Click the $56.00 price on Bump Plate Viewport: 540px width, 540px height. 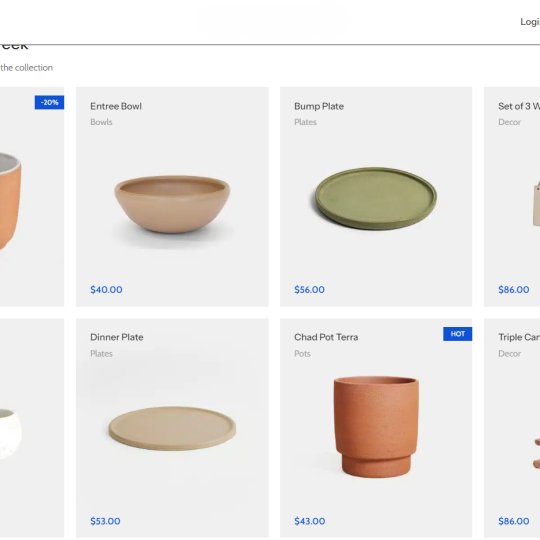(309, 290)
